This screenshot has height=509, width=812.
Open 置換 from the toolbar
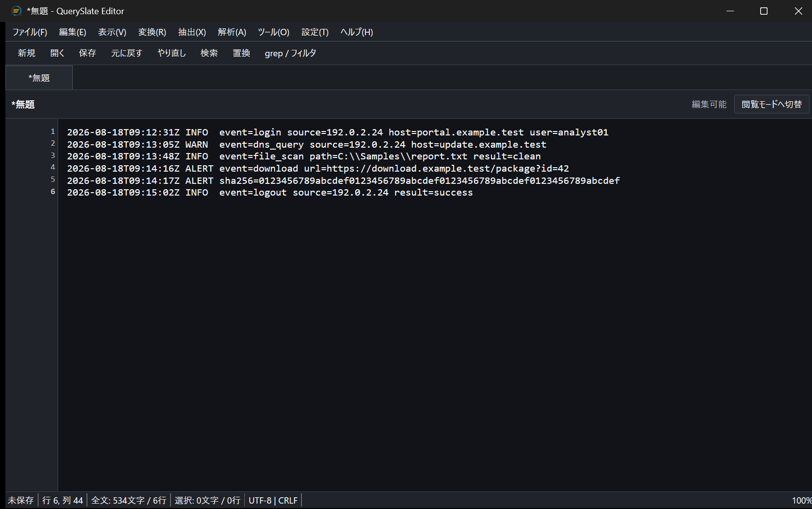(x=241, y=53)
